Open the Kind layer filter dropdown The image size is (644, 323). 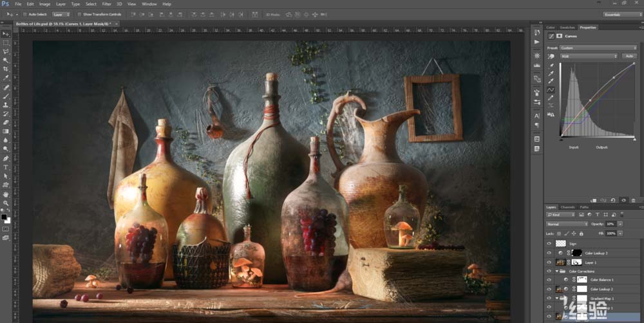(x=561, y=215)
